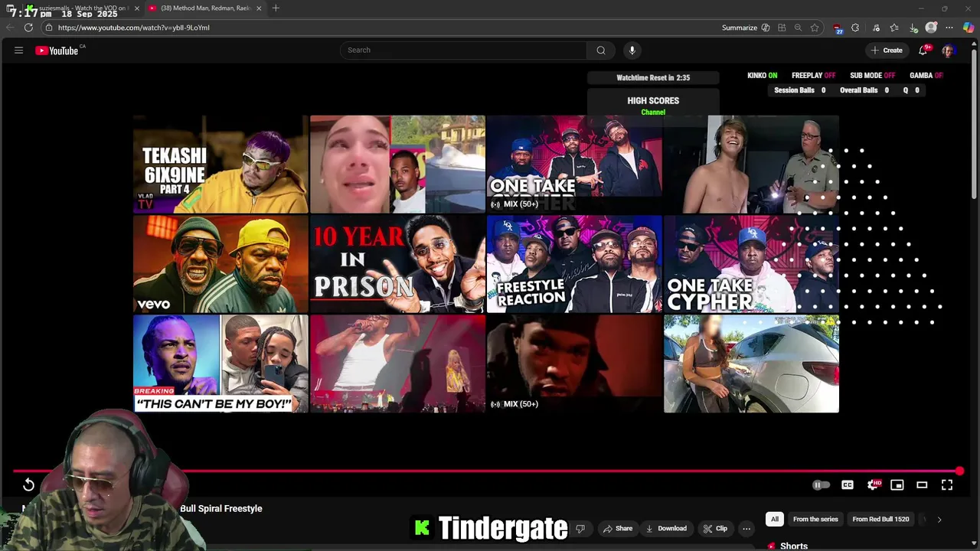Click the zoom magnifier in the address bar

(x=798, y=28)
